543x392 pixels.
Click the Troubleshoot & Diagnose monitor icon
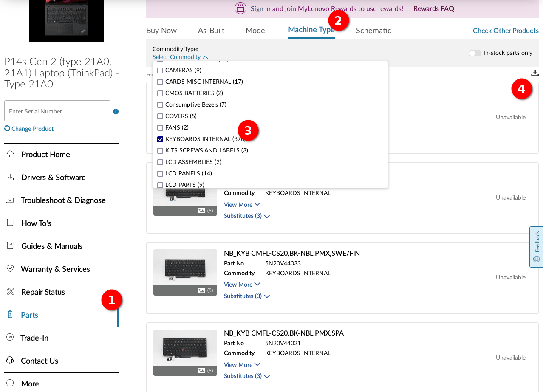[x=11, y=200]
